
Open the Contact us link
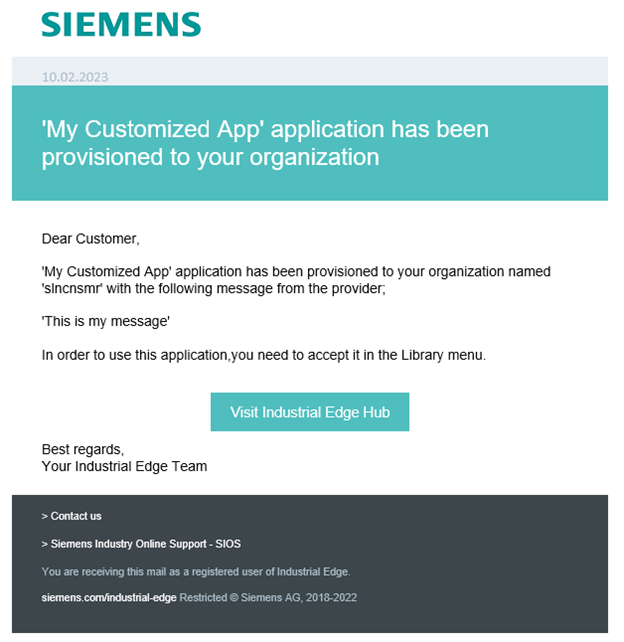[76, 516]
